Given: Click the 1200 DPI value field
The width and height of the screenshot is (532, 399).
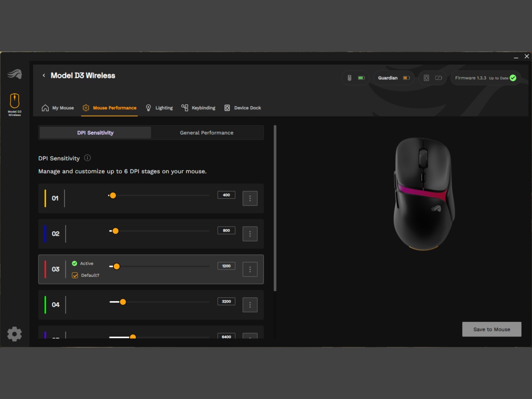Looking at the screenshot, I should tap(226, 266).
